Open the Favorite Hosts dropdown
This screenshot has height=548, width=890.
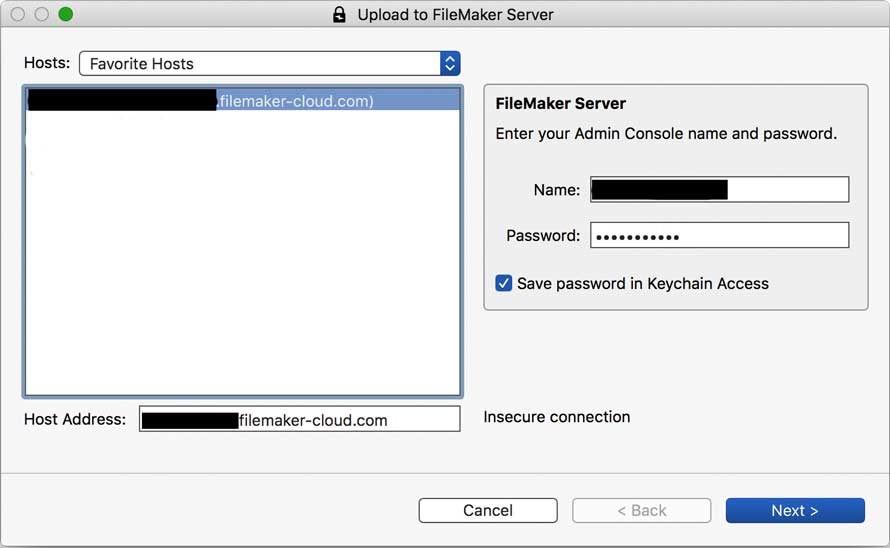tap(260, 63)
